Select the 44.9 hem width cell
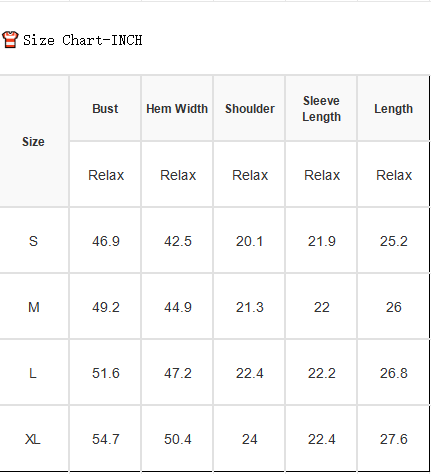This screenshot has height=474, width=431. click(x=177, y=307)
